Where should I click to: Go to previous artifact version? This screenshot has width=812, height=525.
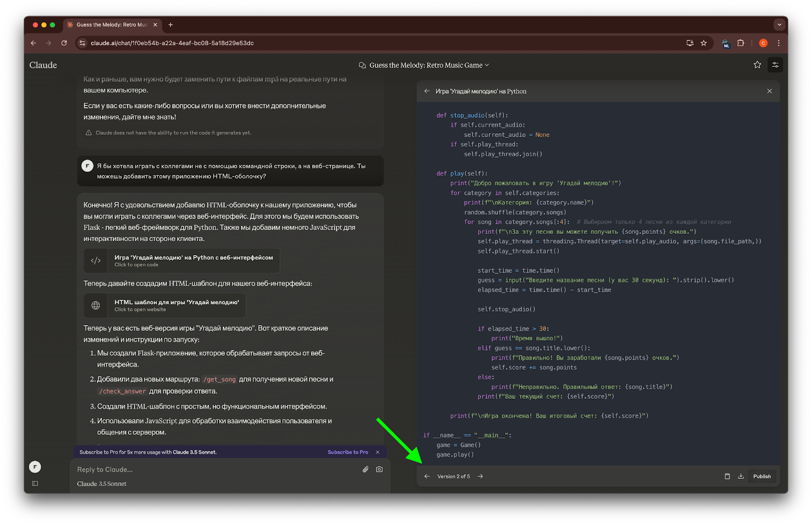tap(427, 476)
